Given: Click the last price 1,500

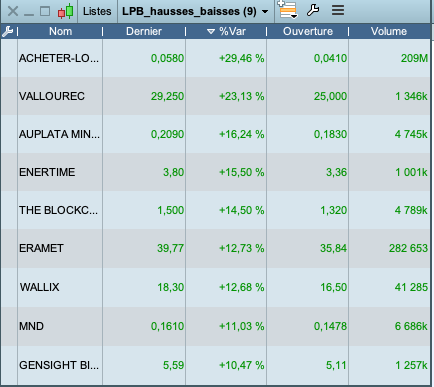Looking at the screenshot, I should [170, 210].
